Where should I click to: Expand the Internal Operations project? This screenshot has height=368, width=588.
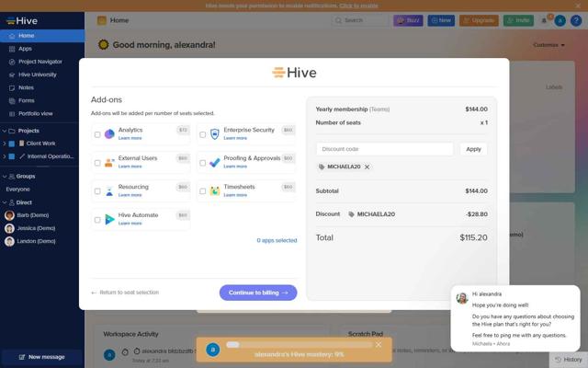(x=5, y=156)
